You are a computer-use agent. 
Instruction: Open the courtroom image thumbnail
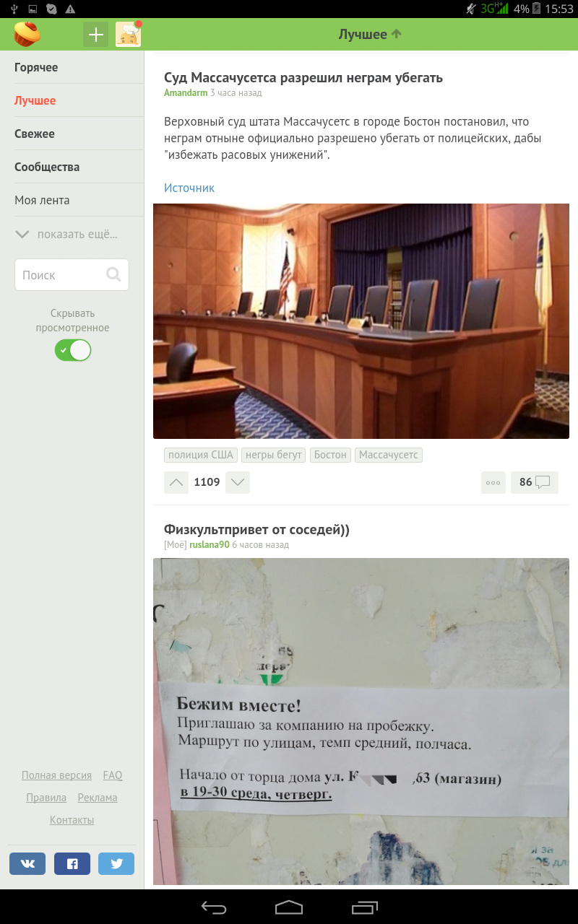tap(361, 321)
